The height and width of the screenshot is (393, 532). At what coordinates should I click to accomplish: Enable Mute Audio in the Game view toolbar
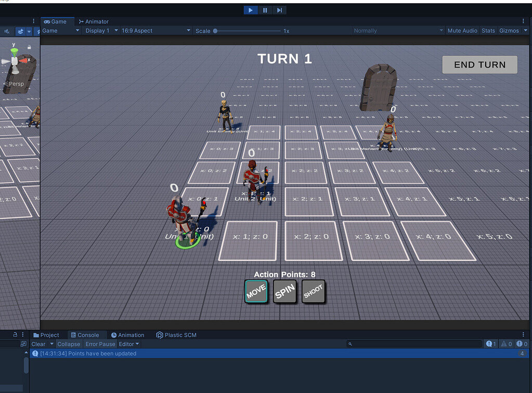point(462,31)
